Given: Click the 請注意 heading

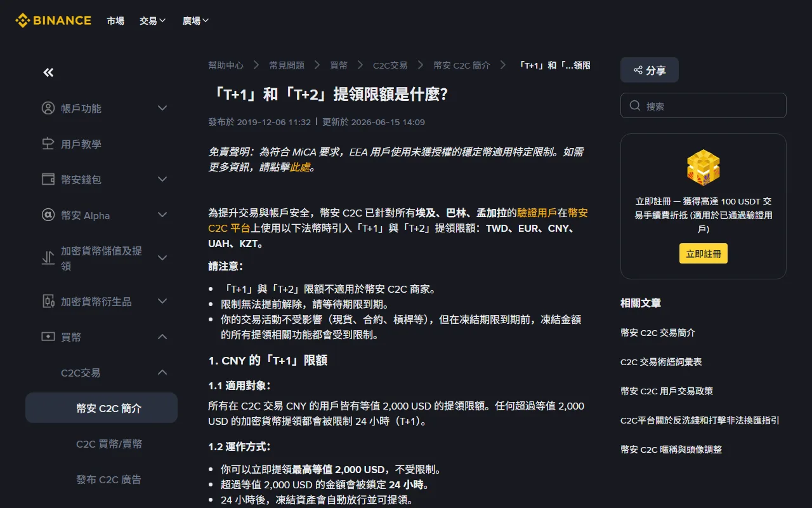Looking at the screenshot, I should pos(226,266).
